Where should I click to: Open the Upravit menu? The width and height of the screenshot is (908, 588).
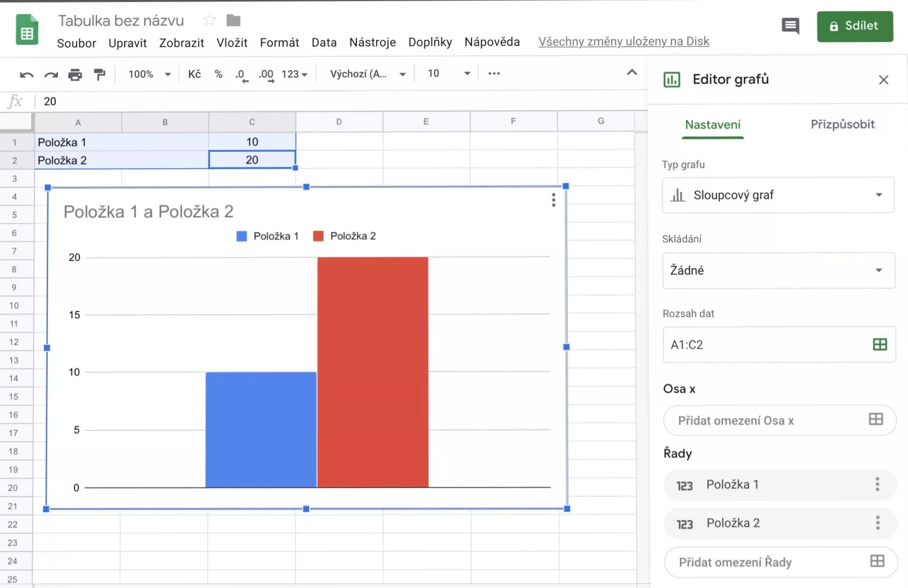[127, 43]
